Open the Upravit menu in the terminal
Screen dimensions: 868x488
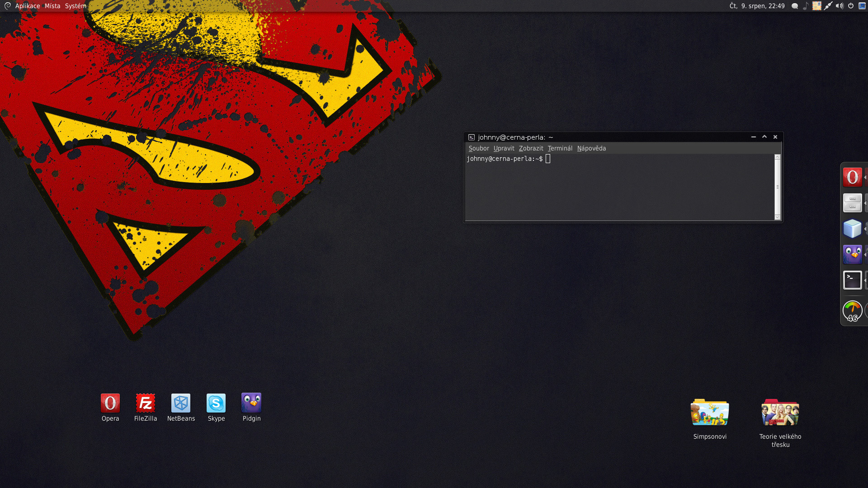(x=504, y=148)
